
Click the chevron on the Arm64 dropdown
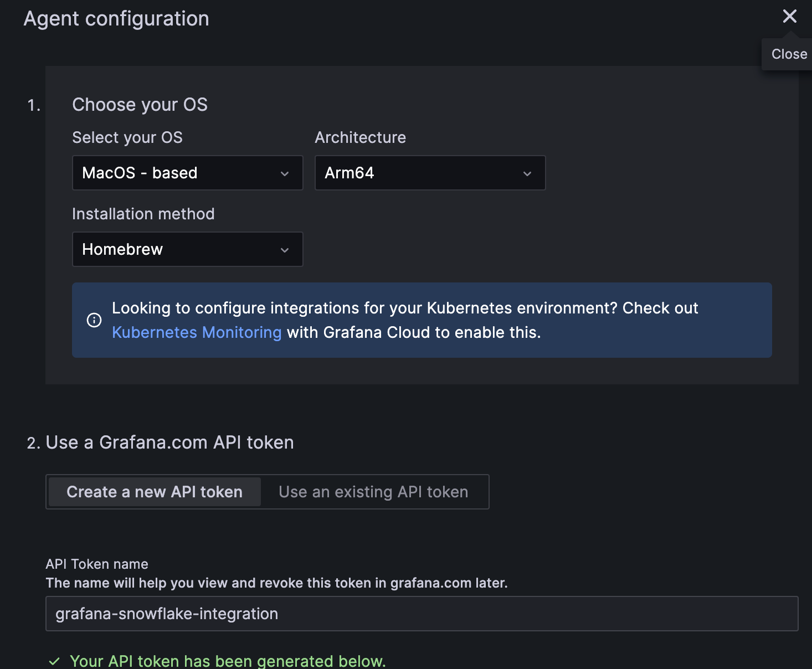(x=527, y=173)
